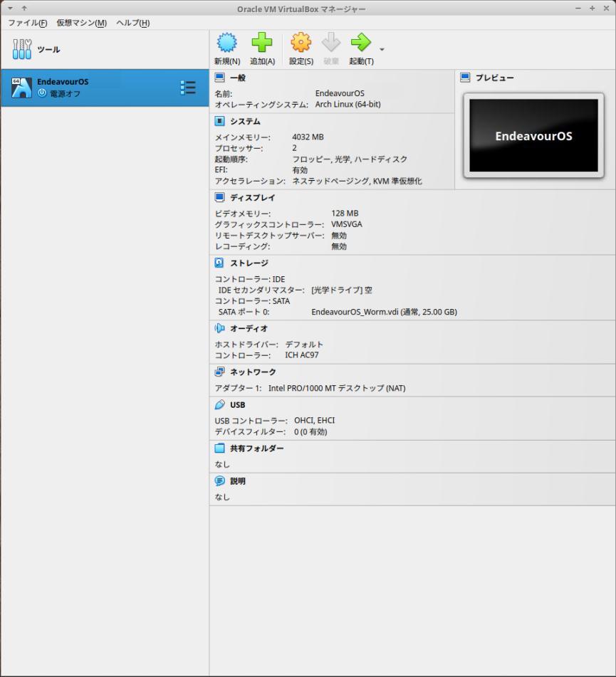This screenshot has height=677, width=616.
Task: Open the 説明 settings heading link
Action: 238,481
